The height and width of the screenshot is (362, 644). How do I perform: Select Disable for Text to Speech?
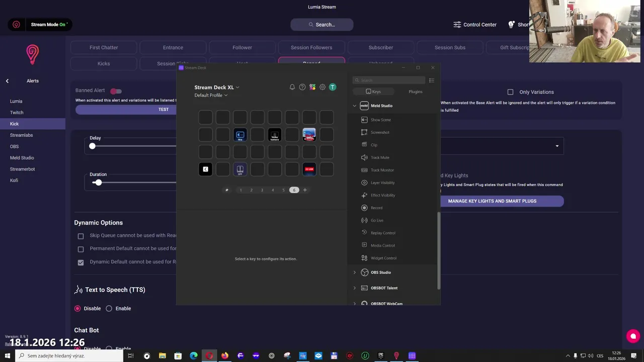[77, 309]
